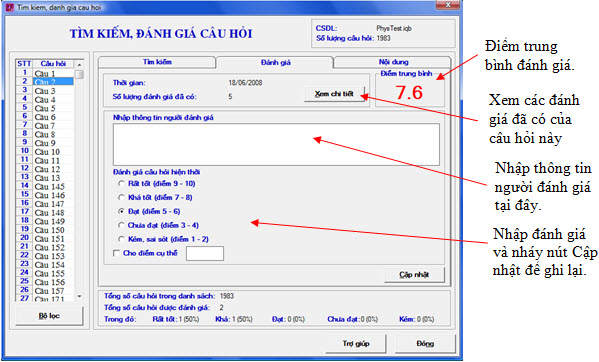
Task: Switch to the 'Tìm kiếm' tab
Action: (x=157, y=62)
